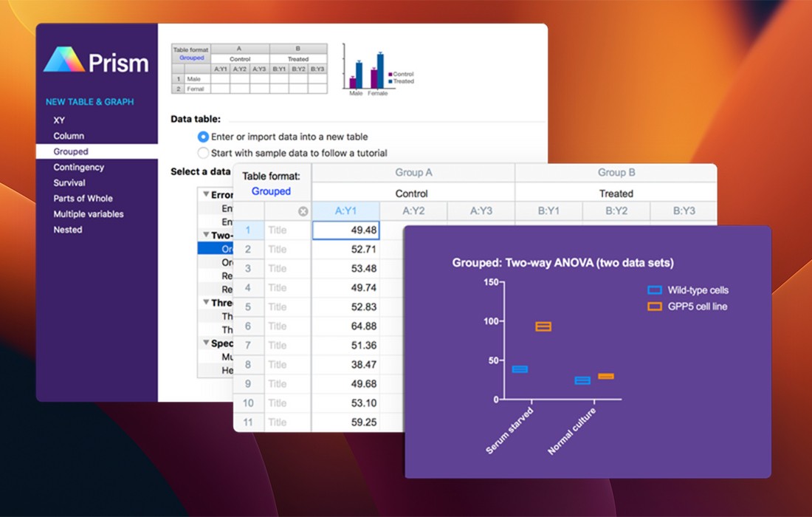Collapse the Error section disclosure triangle

tap(205, 194)
